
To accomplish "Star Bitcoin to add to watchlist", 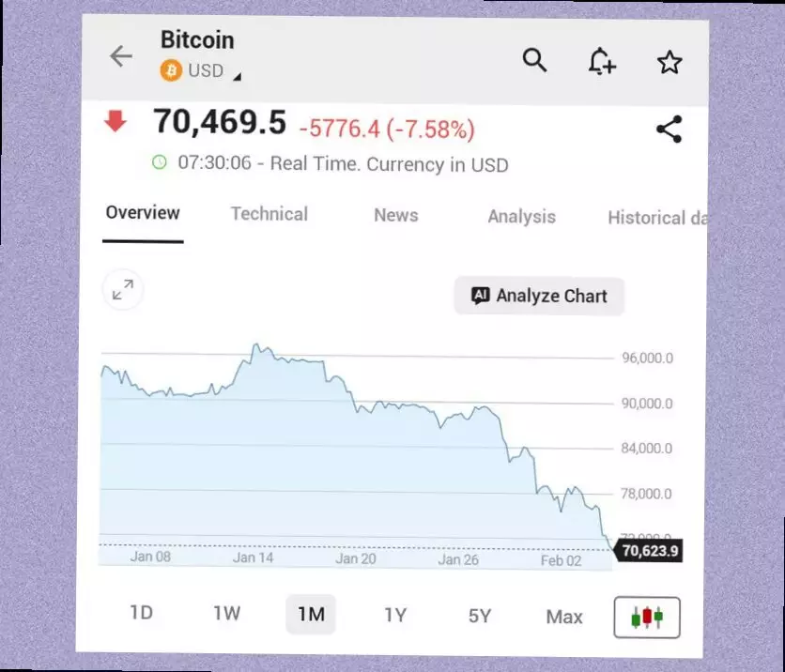I will pyautogui.click(x=669, y=63).
